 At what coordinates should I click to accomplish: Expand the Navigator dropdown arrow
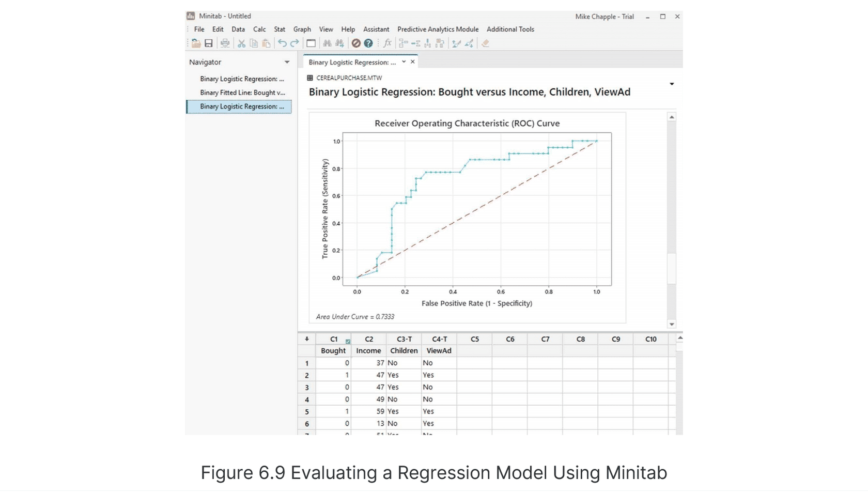coord(287,62)
